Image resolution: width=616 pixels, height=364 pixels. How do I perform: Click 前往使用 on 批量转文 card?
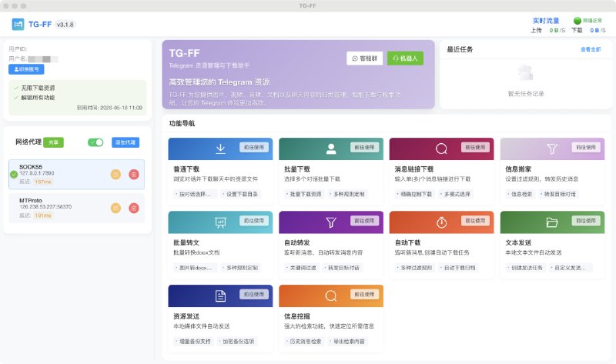[x=254, y=221]
